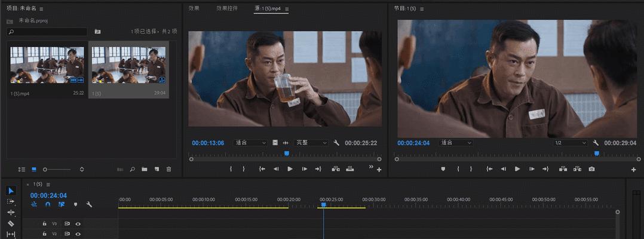Click the Lift button in program monitor
The height and width of the screenshot is (239, 644).
pos(563,168)
